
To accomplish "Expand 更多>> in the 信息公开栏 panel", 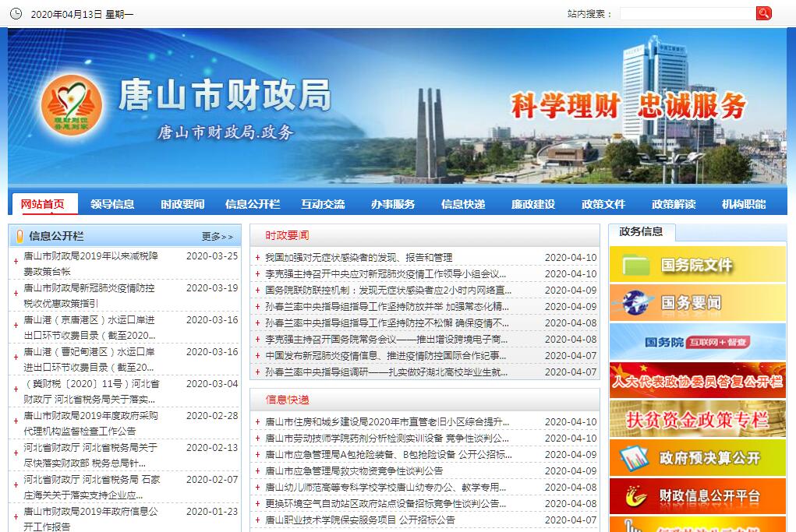I will (x=217, y=236).
